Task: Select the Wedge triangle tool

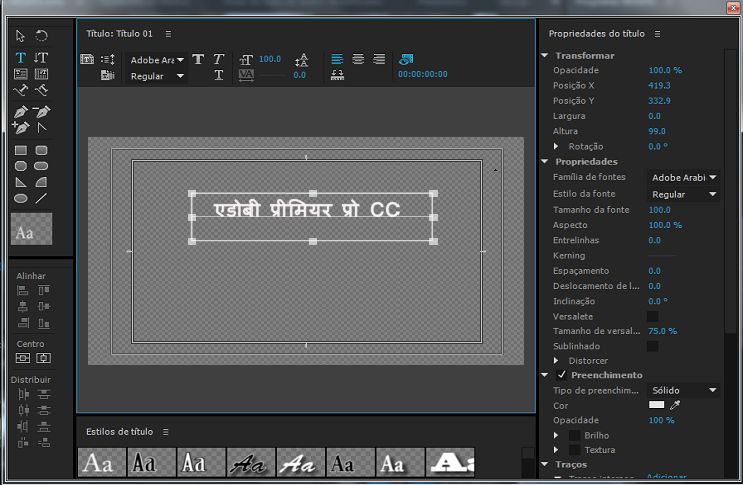Action: tap(21, 182)
